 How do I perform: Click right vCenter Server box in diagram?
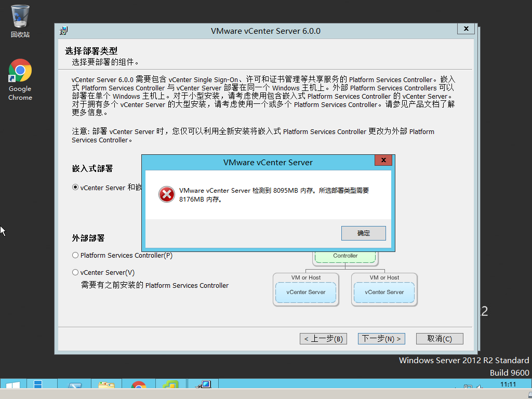384,292
